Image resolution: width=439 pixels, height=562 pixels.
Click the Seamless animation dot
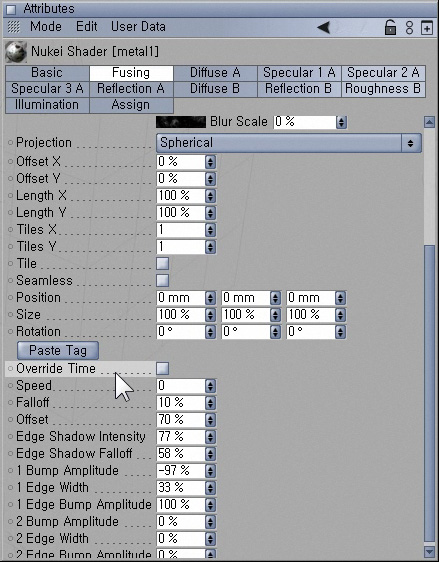11,280
